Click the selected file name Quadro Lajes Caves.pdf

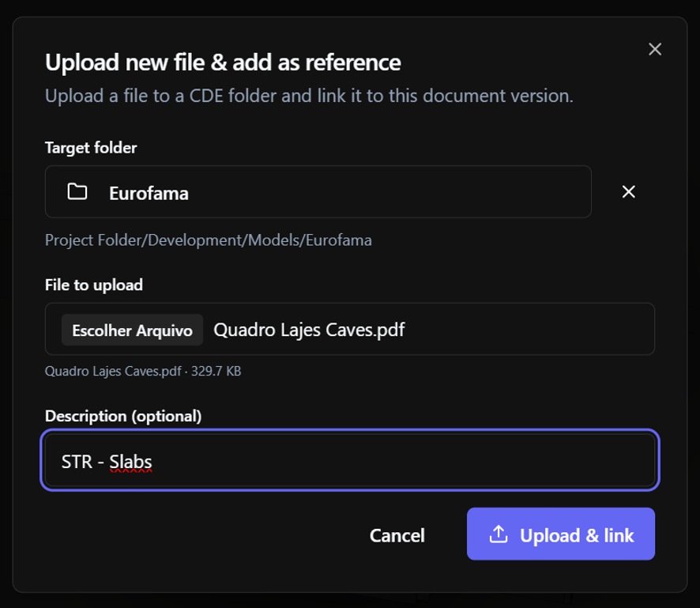[x=309, y=330]
